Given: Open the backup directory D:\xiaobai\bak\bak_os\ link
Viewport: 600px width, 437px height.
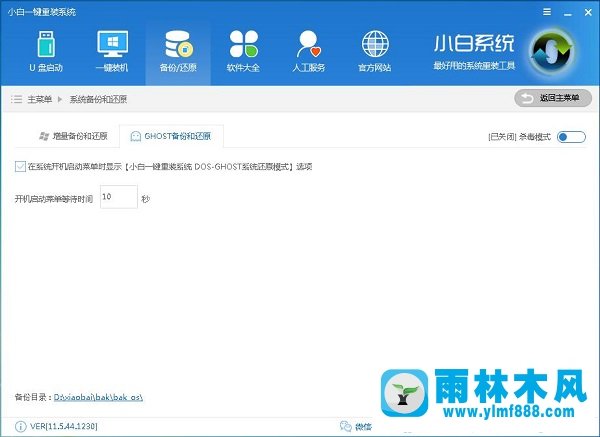Looking at the screenshot, I should point(98,397).
